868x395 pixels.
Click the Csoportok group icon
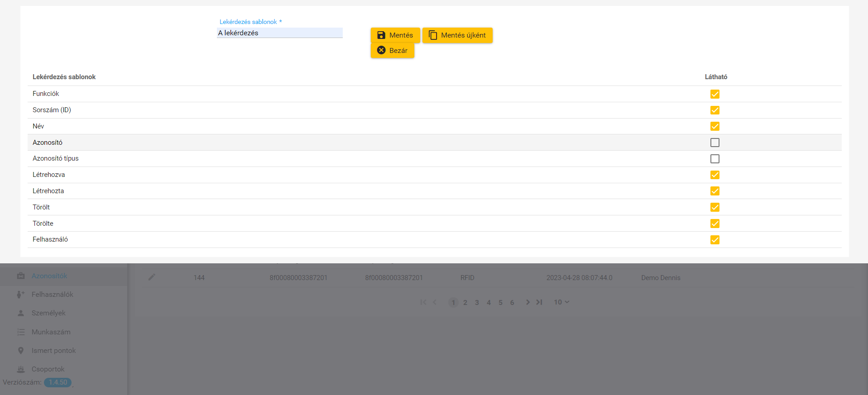(x=21, y=369)
